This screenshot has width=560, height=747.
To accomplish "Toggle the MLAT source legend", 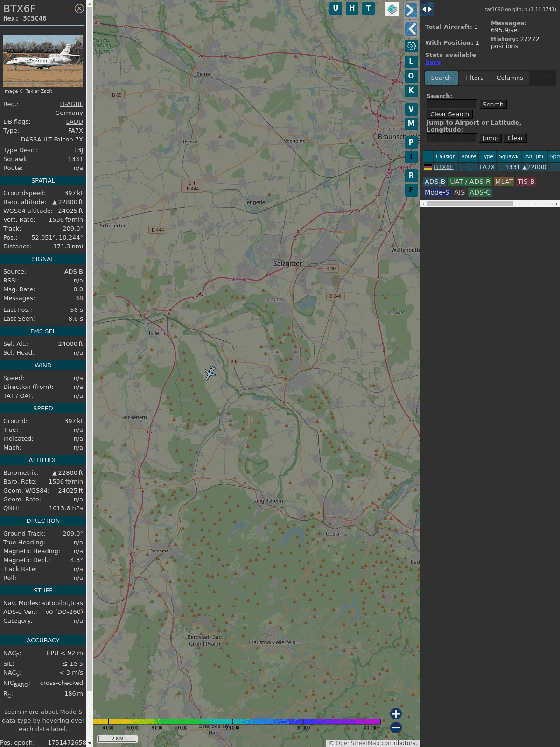I will pos(504,182).
